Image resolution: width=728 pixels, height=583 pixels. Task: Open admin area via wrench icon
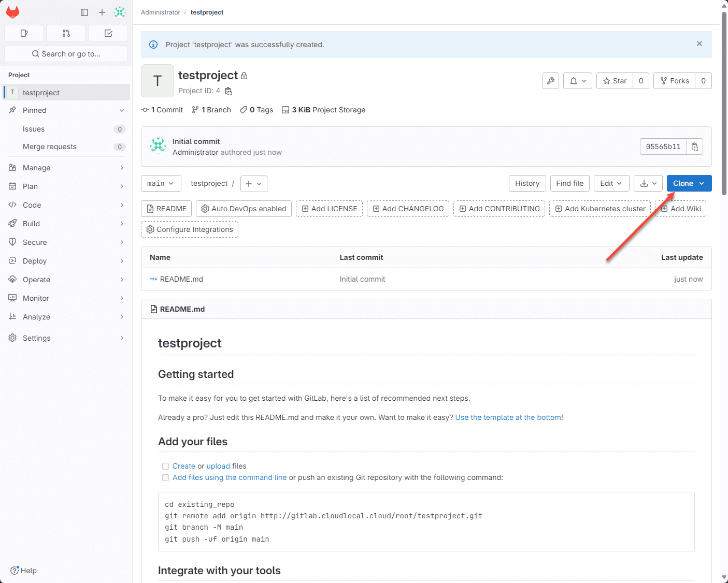[550, 81]
